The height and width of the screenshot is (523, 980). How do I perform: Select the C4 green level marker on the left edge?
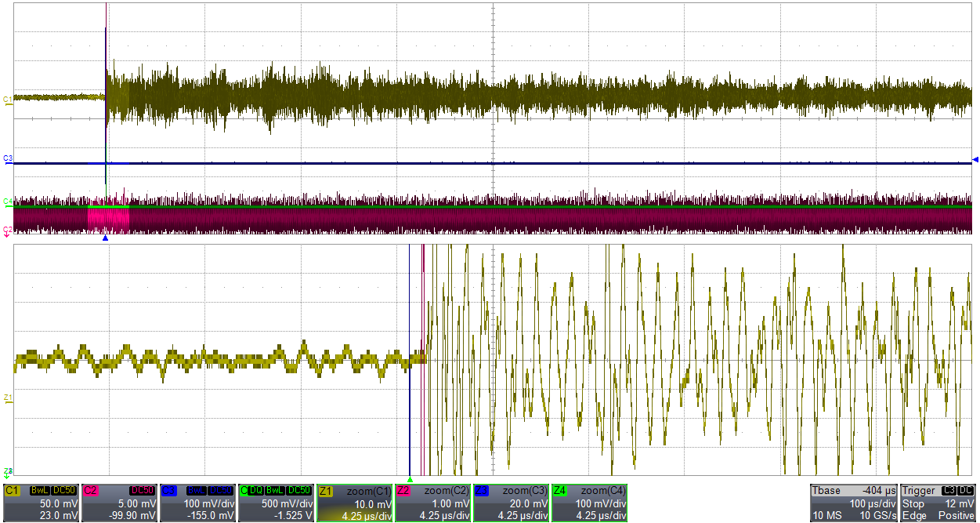pos(8,202)
